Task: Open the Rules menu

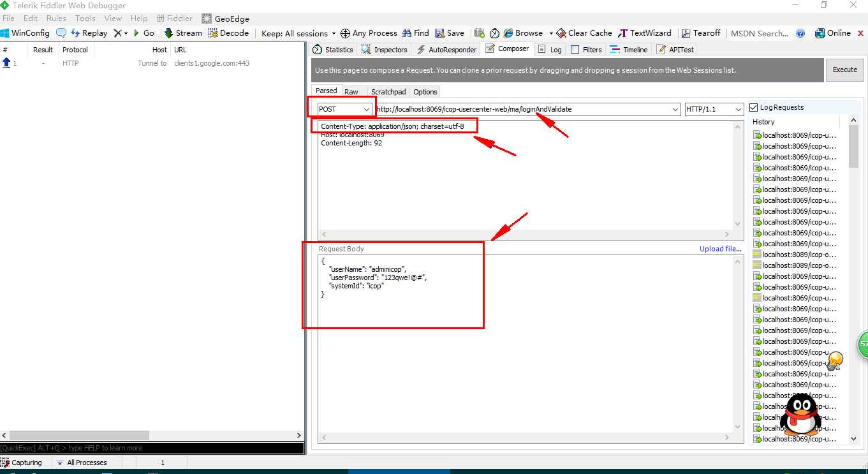Action: (x=56, y=18)
